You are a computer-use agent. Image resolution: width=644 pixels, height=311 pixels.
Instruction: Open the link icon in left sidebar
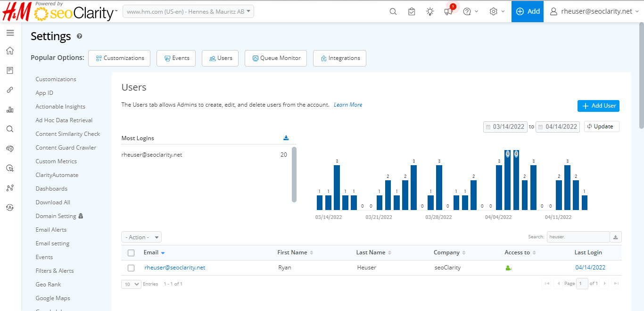(10, 90)
